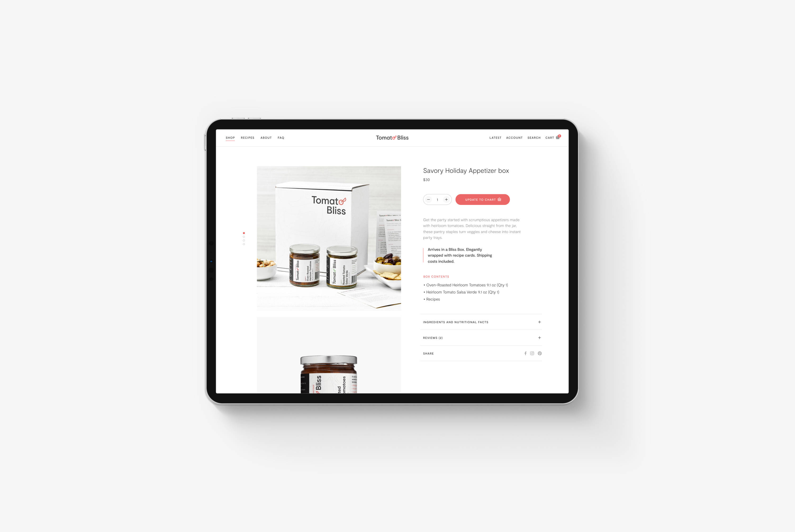
Task: Click the UPDATE TO CART button
Action: pos(482,199)
